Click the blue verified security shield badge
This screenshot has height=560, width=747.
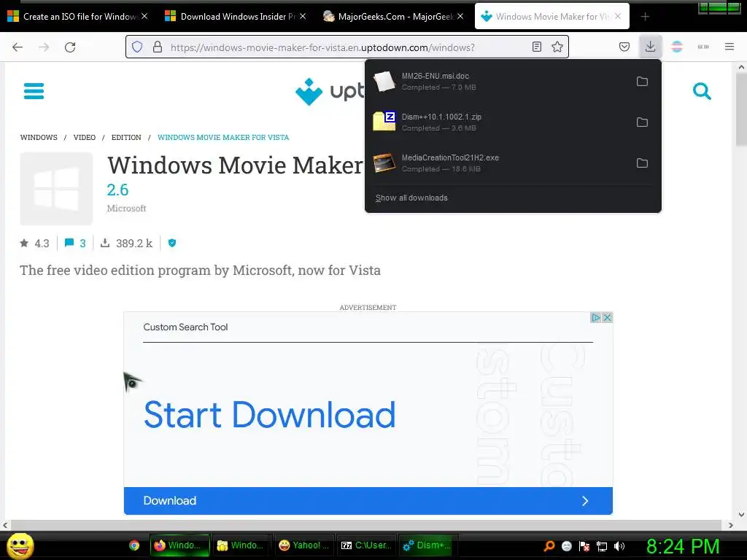click(x=172, y=243)
